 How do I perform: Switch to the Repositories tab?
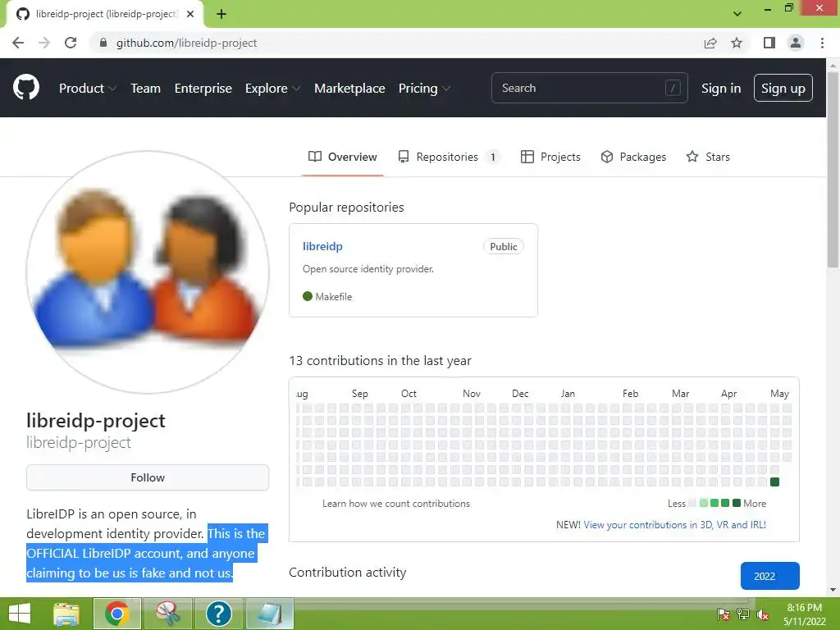(x=449, y=157)
